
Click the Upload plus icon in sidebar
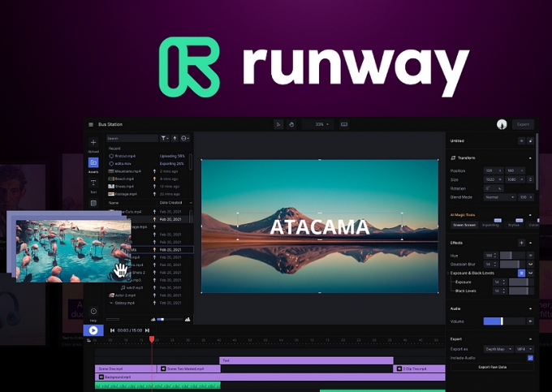[x=93, y=143]
